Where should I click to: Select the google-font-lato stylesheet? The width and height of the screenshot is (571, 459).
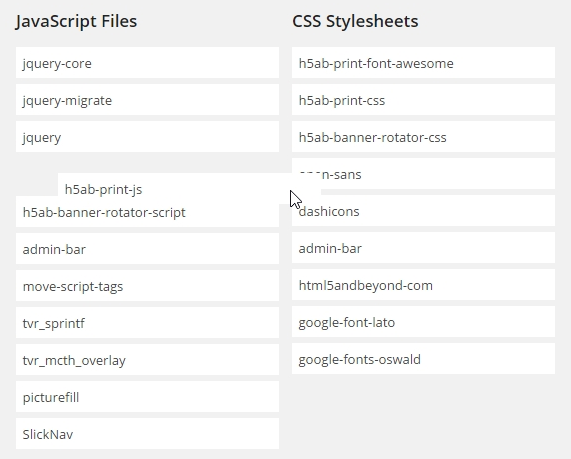click(424, 322)
